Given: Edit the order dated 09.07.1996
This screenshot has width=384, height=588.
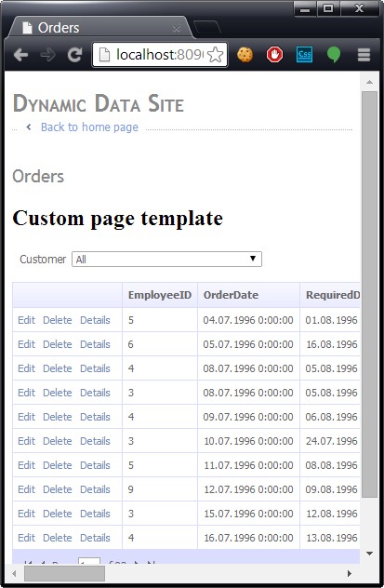Looking at the screenshot, I should 27,417.
